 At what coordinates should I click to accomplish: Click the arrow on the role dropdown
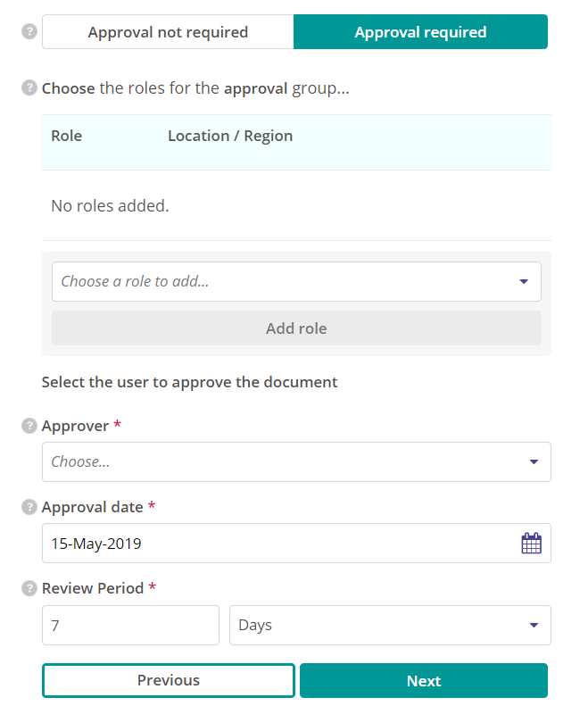524,282
